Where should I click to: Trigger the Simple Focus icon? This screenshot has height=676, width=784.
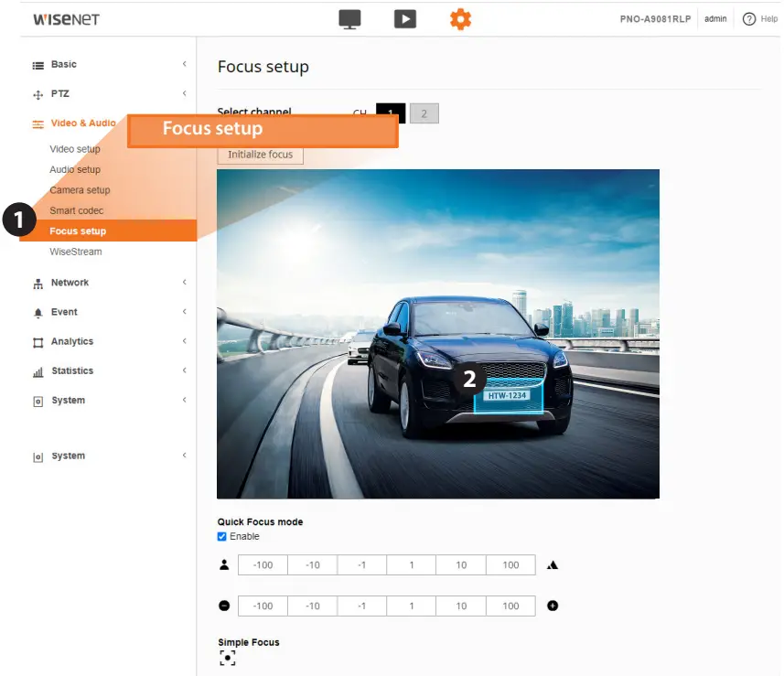227,657
